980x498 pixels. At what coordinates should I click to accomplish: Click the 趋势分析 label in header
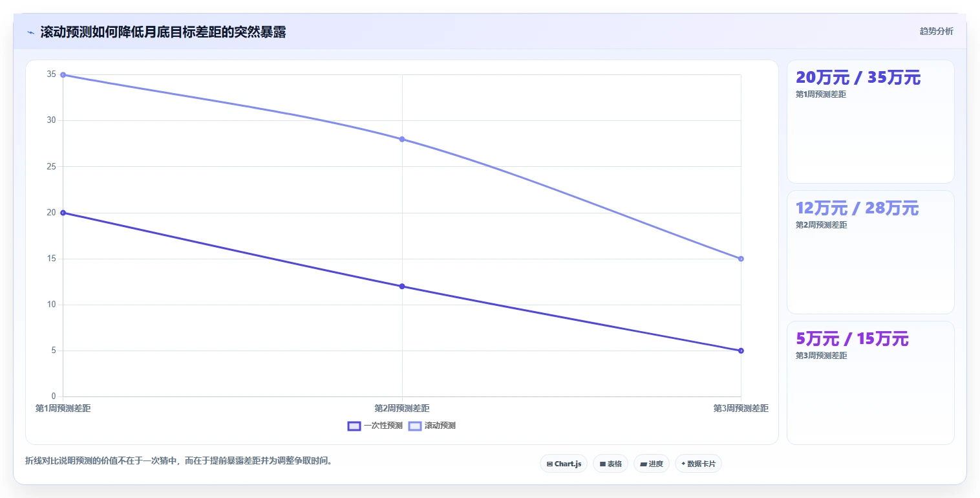[936, 31]
